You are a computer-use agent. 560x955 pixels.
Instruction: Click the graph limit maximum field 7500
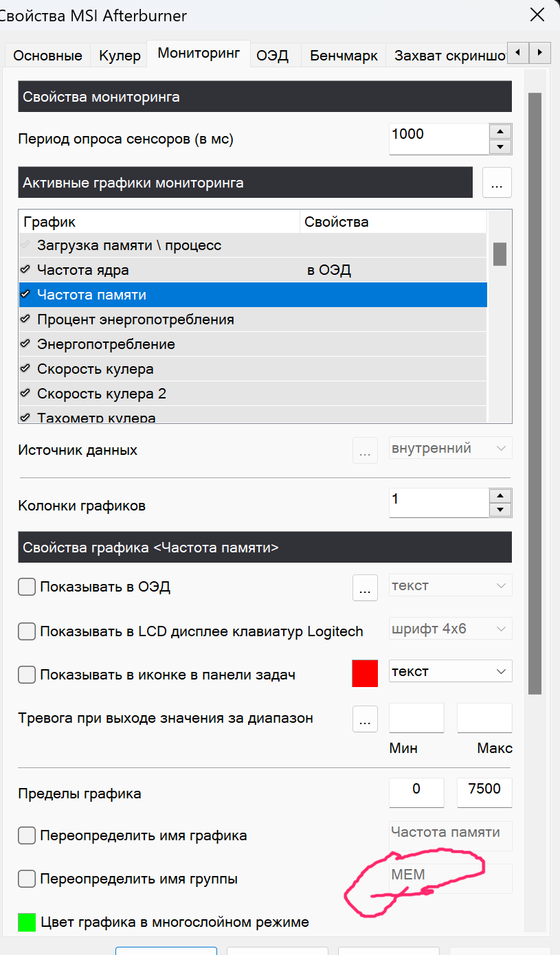point(484,790)
